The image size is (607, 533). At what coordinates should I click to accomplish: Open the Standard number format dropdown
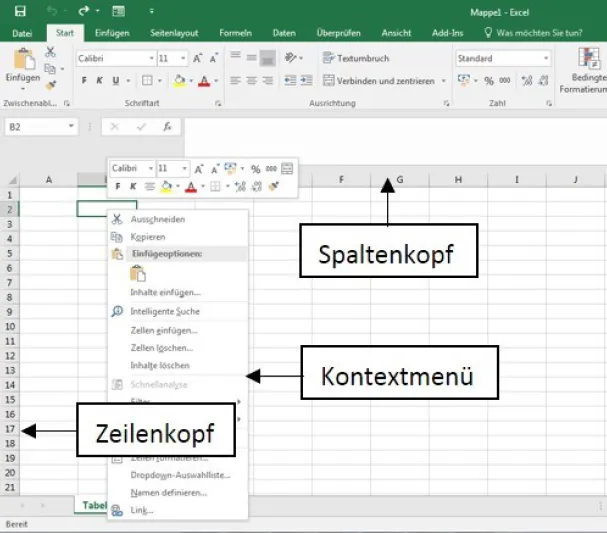click(x=546, y=59)
